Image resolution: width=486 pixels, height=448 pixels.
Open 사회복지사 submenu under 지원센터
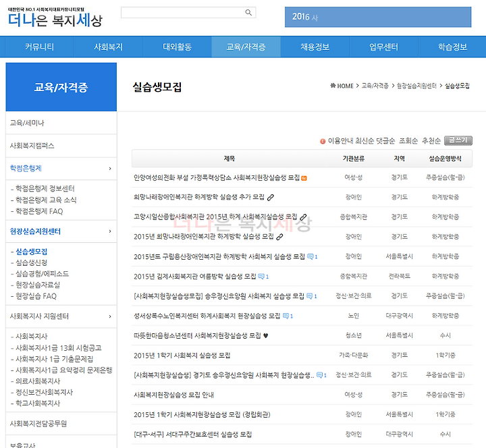tap(31, 337)
